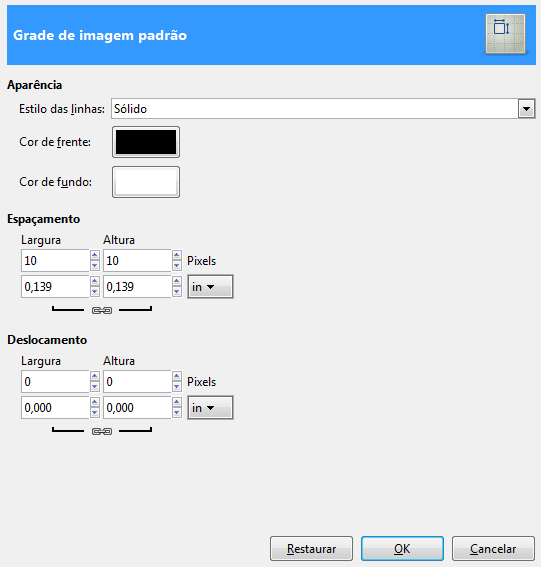
Task: Click the grid icon in the header
Action: (505, 34)
